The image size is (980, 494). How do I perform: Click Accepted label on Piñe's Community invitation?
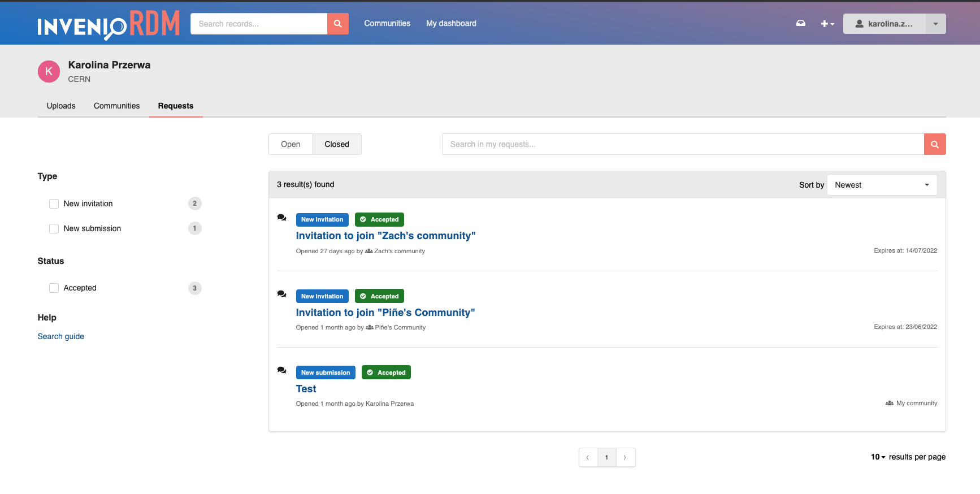(x=379, y=296)
